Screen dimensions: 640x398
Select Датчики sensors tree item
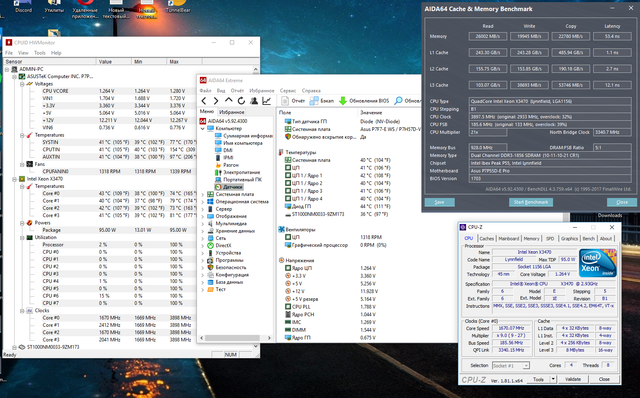(229, 187)
